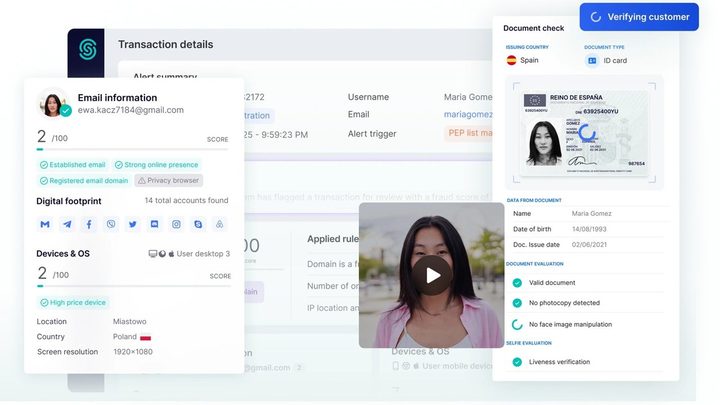Click the SEON logo in the sidebar
The width and height of the screenshot is (720, 405).
pos(87,49)
